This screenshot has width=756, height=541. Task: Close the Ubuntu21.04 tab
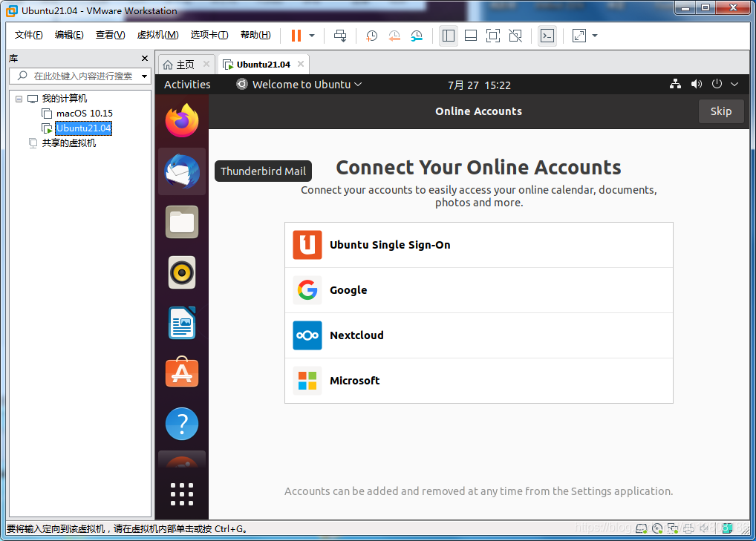pyautogui.click(x=301, y=64)
